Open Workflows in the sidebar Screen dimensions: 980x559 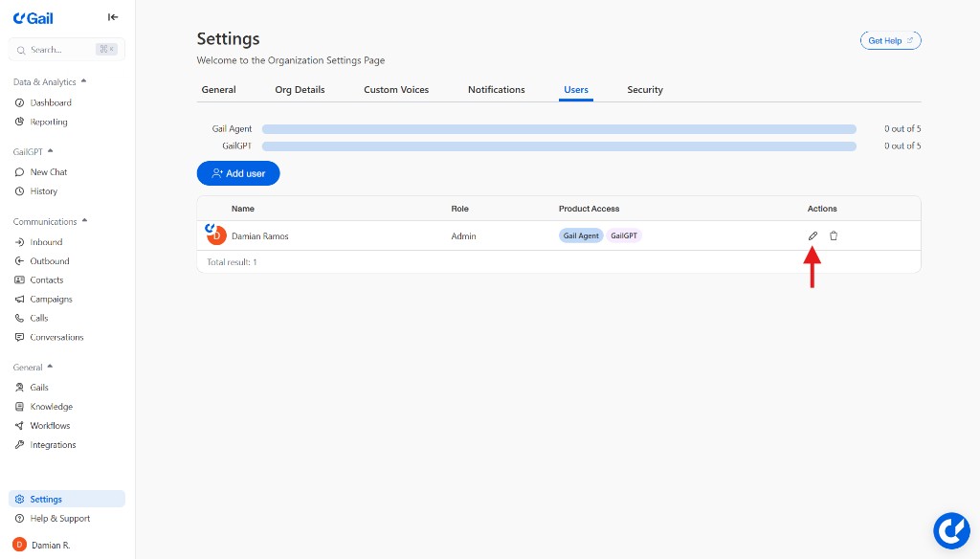[50, 425]
